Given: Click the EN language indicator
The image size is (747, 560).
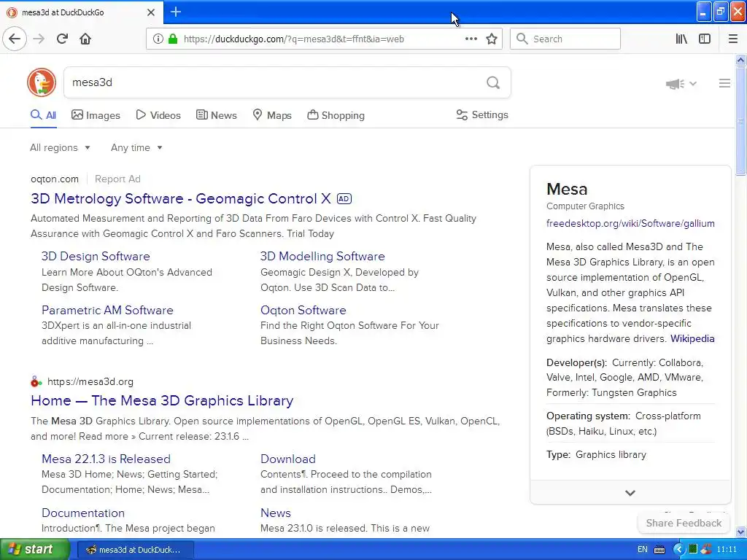Looking at the screenshot, I should 643,550.
